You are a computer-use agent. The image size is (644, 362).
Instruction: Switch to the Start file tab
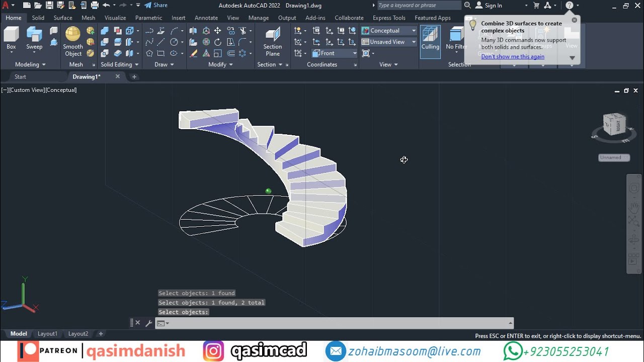pos(20,77)
